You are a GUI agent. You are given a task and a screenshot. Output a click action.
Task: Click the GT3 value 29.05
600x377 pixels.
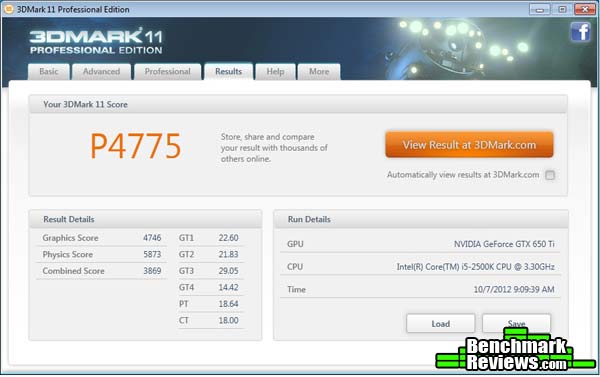click(228, 271)
